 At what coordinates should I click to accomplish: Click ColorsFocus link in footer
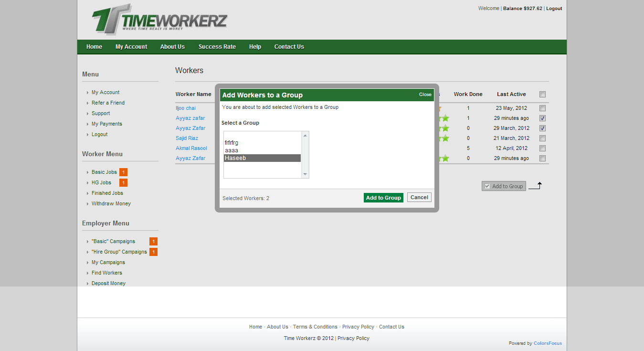pyautogui.click(x=548, y=343)
